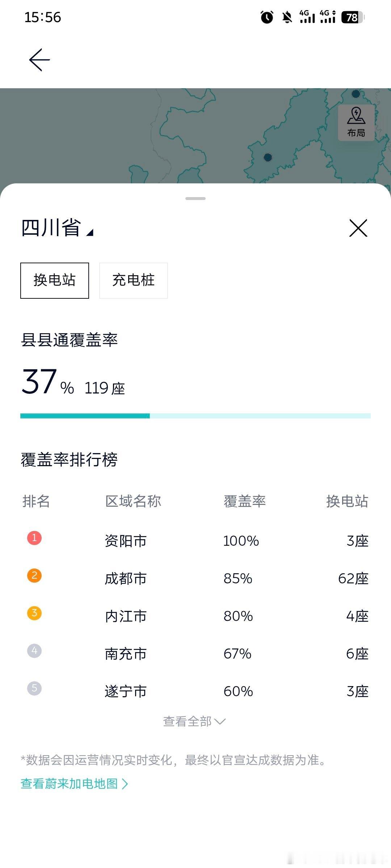Tap the back arrow icon

39,60
